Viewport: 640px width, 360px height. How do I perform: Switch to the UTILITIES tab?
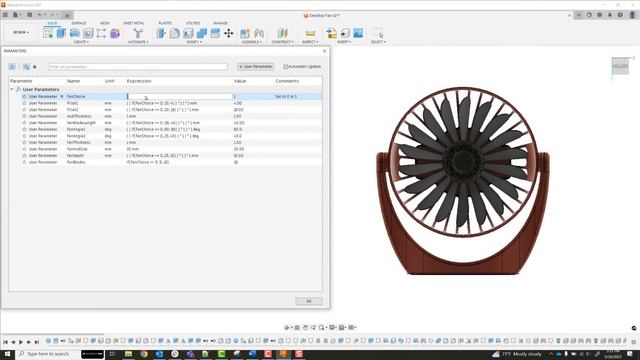pyautogui.click(x=193, y=23)
